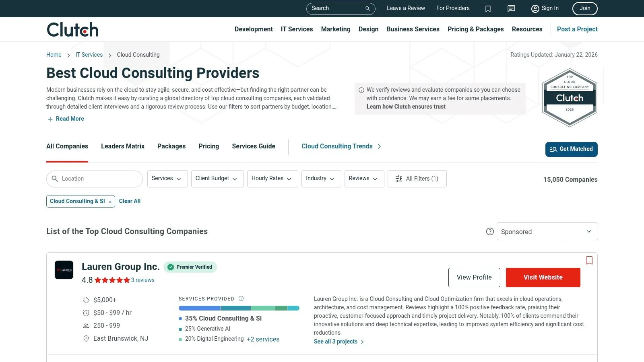Screen dimensions: 644x362
Task: Open the All Filters panel icon
Action: (398, 179)
